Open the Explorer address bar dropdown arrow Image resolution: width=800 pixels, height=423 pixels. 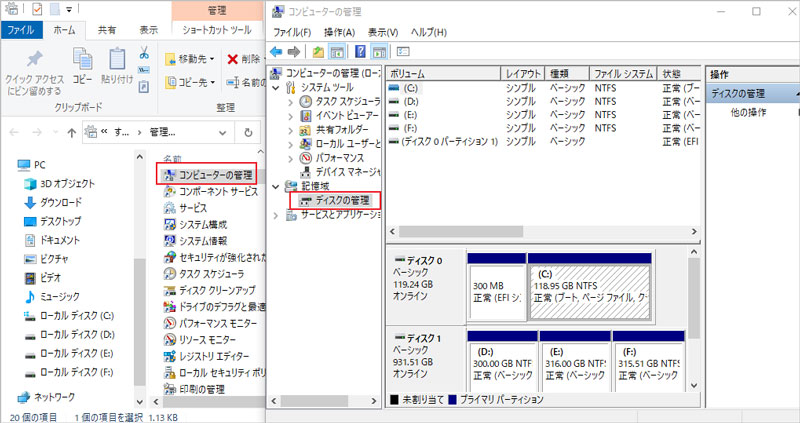coord(222,133)
